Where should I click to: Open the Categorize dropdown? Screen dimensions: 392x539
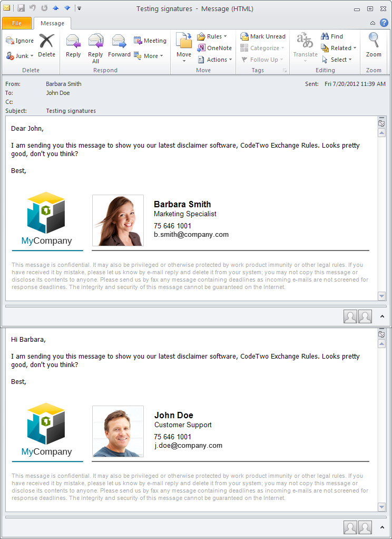262,48
